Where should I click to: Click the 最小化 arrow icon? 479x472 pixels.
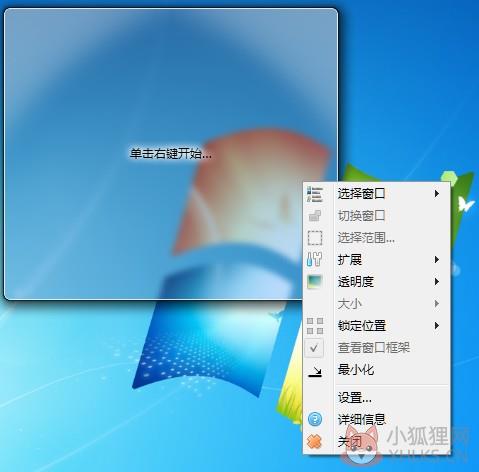[315, 372]
